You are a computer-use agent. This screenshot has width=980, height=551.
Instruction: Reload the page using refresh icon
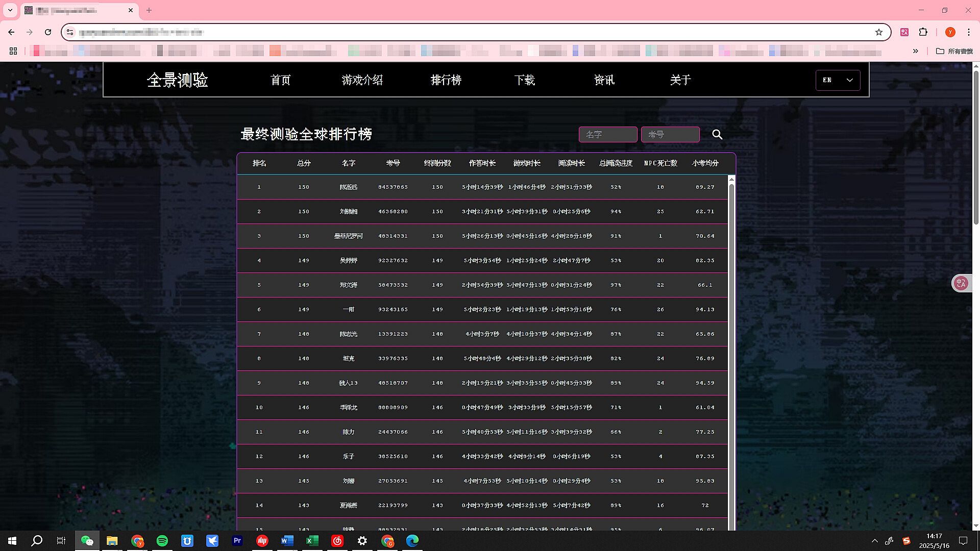click(48, 32)
